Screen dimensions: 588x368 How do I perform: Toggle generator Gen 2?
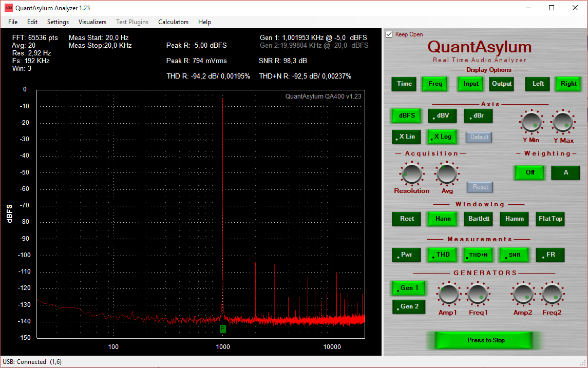[x=409, y=306]
